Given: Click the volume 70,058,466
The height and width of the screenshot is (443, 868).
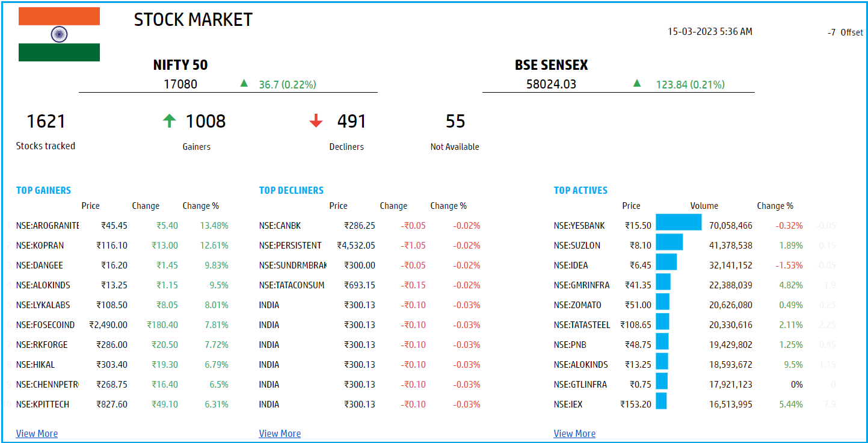Looking at the screenshot, I should pos(731,226).
